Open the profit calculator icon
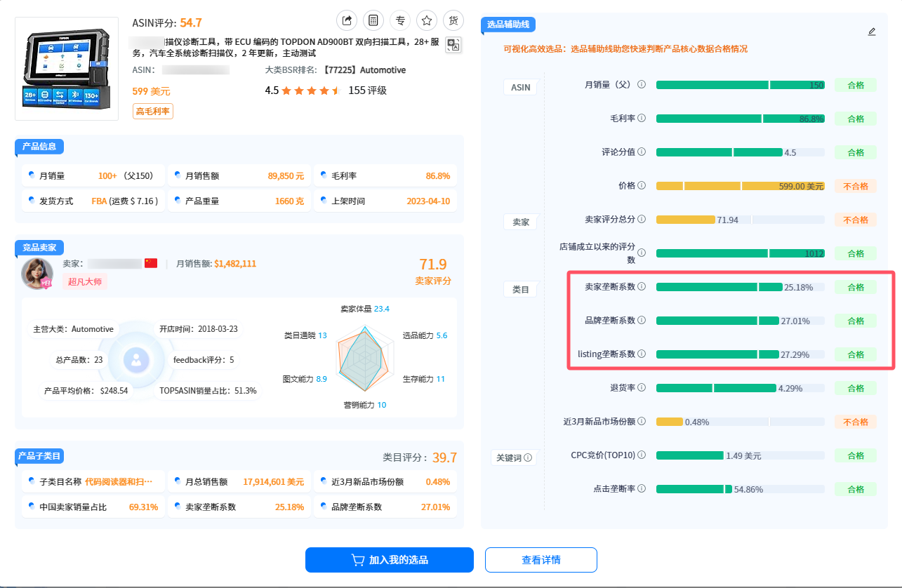902x588 pixels. (373, 20)
